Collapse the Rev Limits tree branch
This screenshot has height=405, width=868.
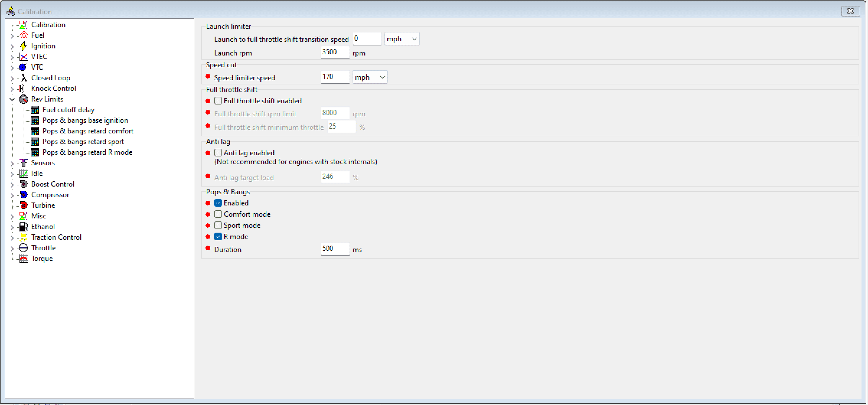12,99
